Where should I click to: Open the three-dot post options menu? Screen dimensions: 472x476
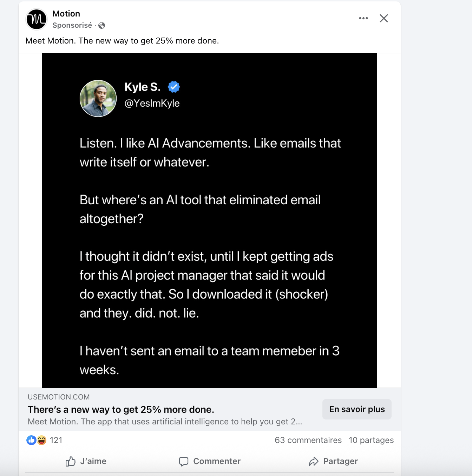coord(363,18)
